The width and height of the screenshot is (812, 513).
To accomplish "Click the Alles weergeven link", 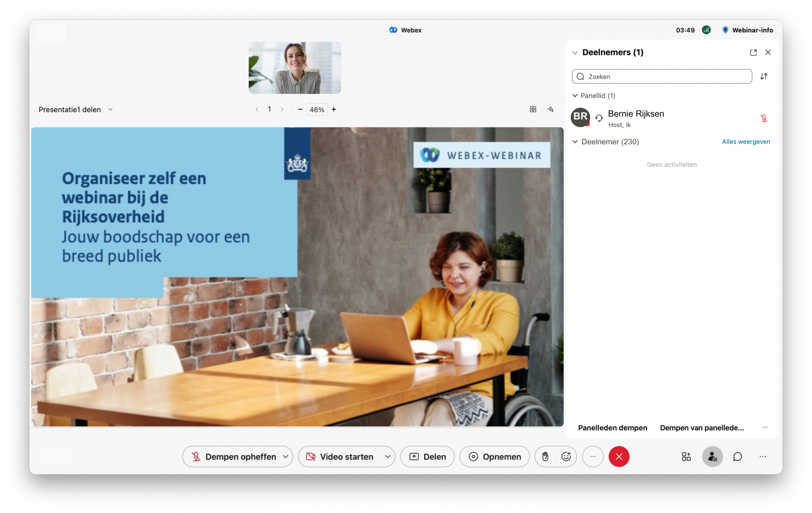I will click(746, 142).
